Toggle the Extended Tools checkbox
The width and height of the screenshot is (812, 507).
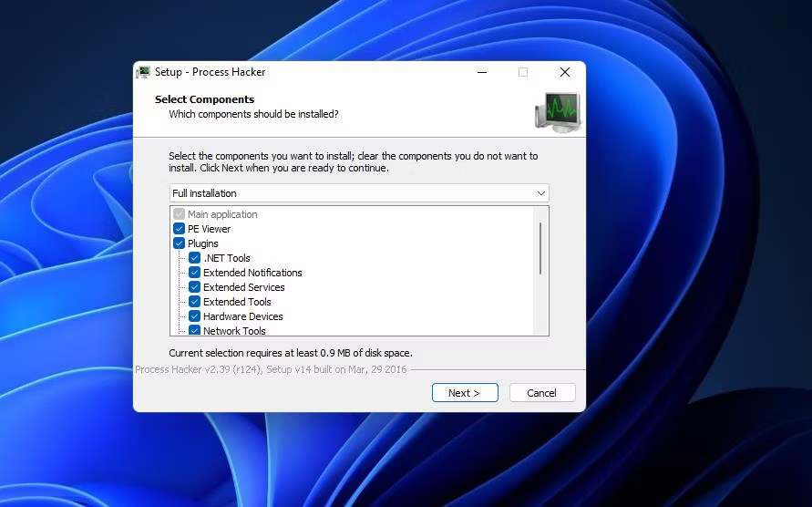(x=195, y=301)
